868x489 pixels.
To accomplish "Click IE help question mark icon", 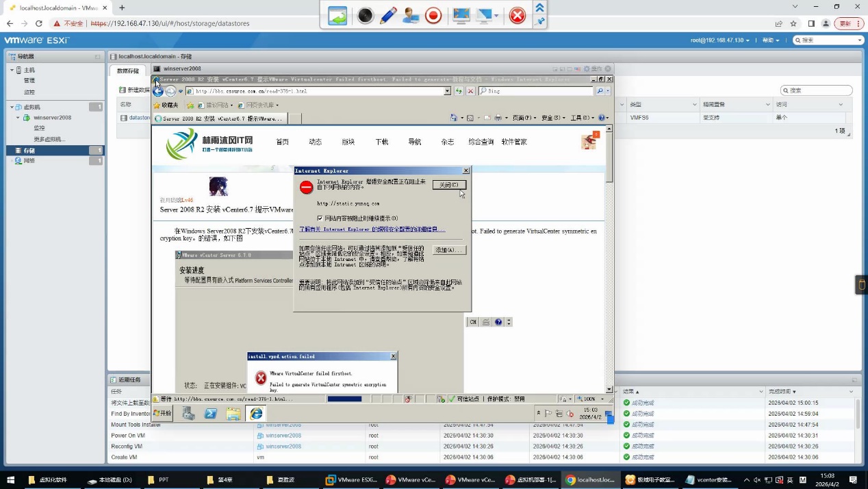I will 602,118.
